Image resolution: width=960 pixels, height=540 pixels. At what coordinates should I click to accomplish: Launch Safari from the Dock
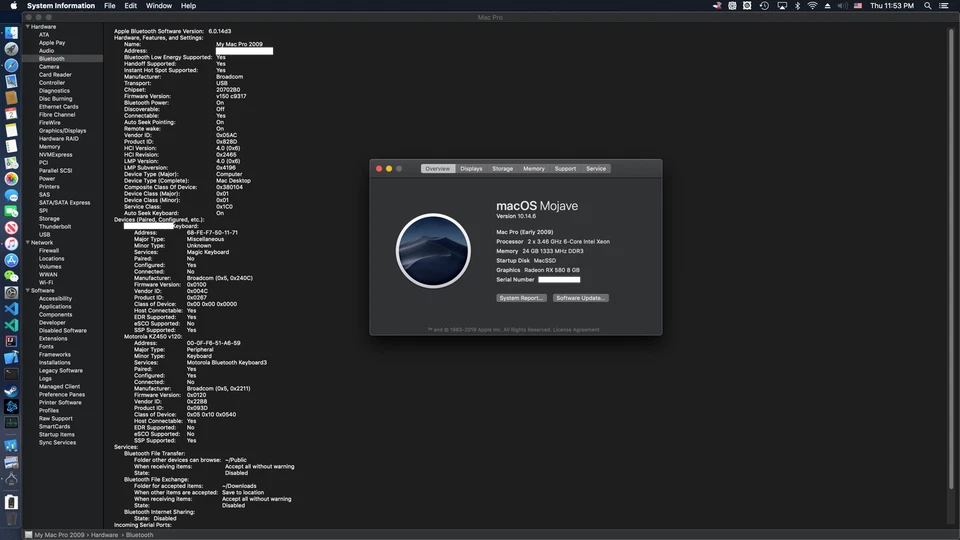tap(11, 65)
